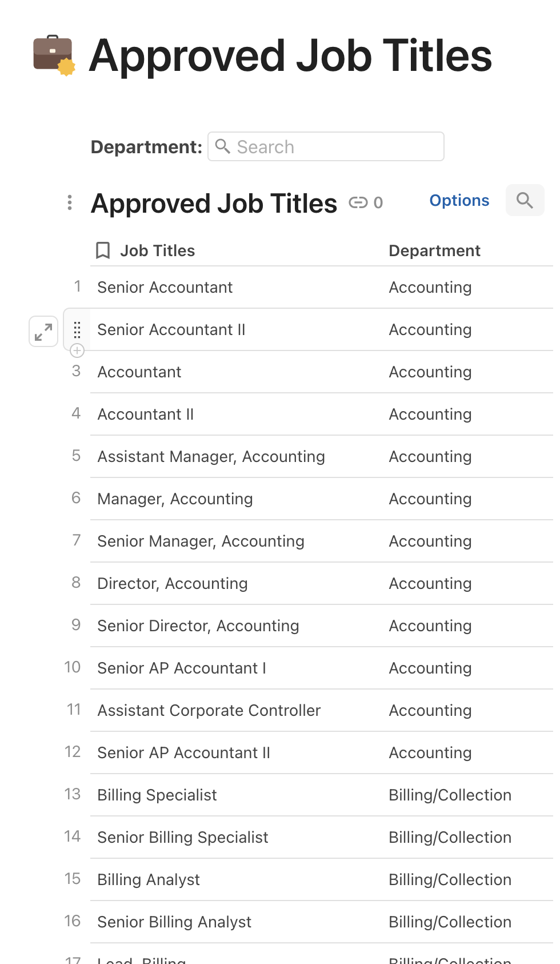Click the Job Titles column header

coord(157,250)
